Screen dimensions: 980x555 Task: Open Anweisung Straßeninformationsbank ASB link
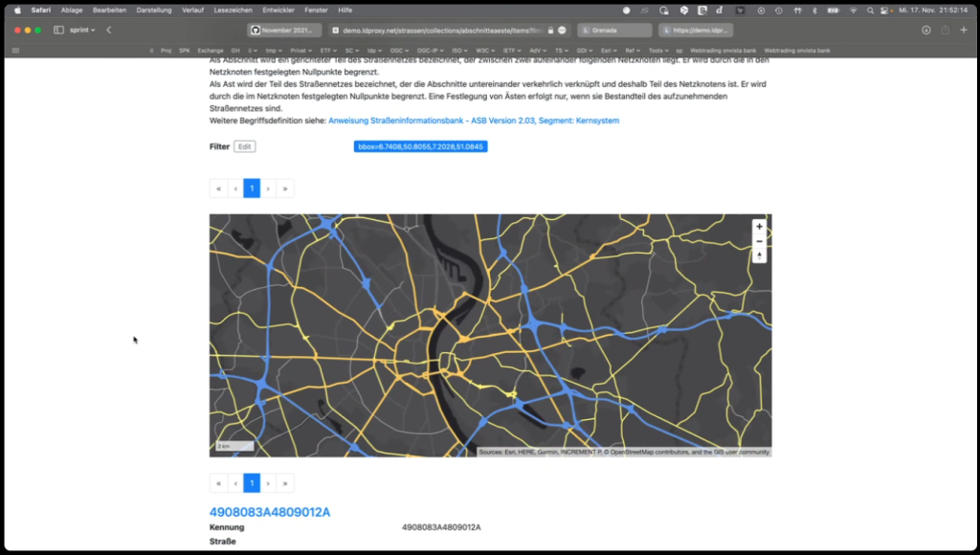[x=473, y=121]
